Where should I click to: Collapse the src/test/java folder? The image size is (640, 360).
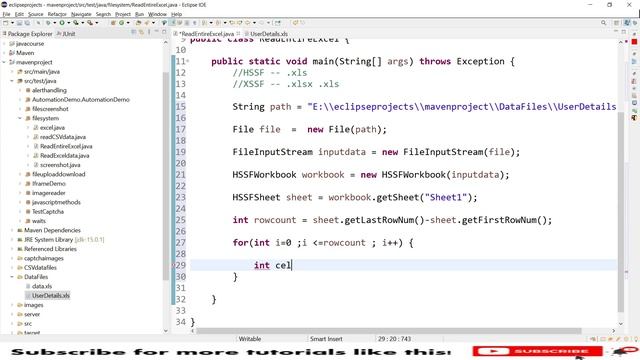[x=12, y=81]
